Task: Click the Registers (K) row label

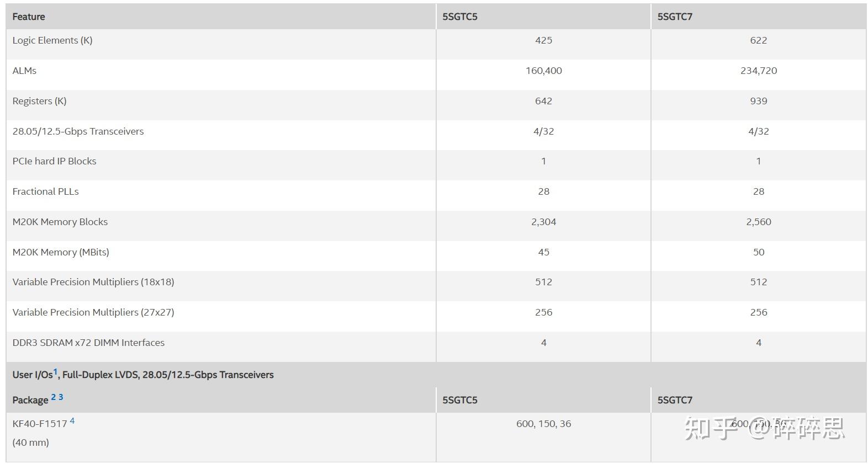Action: coord(39,101)
